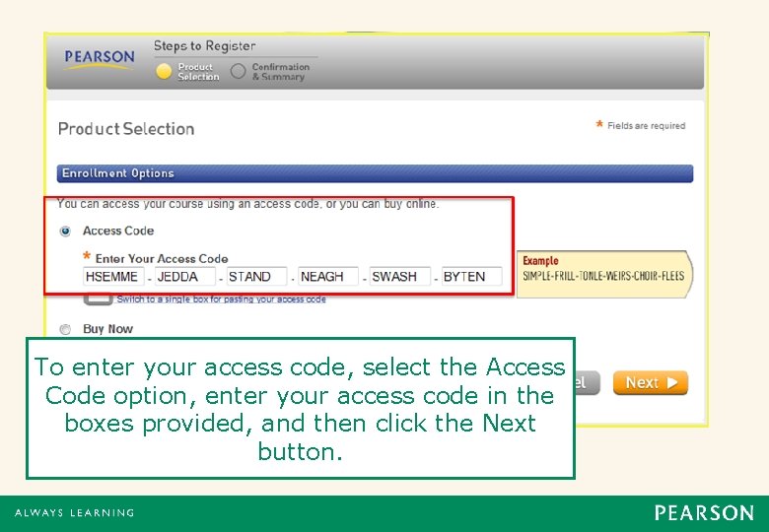The image size is (769, 532).
Task: Click the orange Next button
Action: 651,382
